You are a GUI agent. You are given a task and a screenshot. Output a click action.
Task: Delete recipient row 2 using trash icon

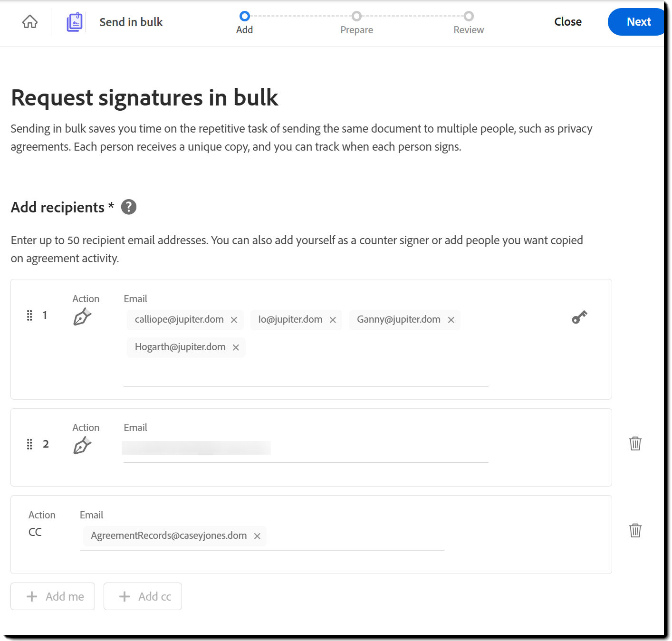click(x=635, y=443)
